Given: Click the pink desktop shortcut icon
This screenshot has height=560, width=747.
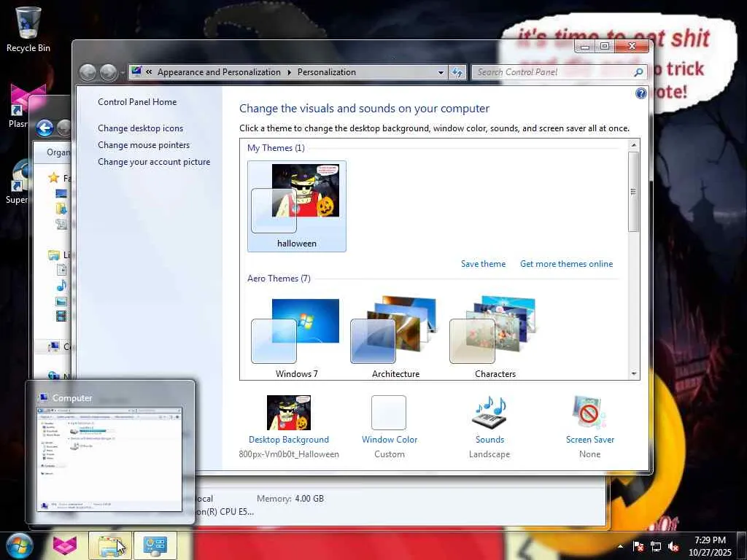Looking at the screenshot, I should pos(28,99).
